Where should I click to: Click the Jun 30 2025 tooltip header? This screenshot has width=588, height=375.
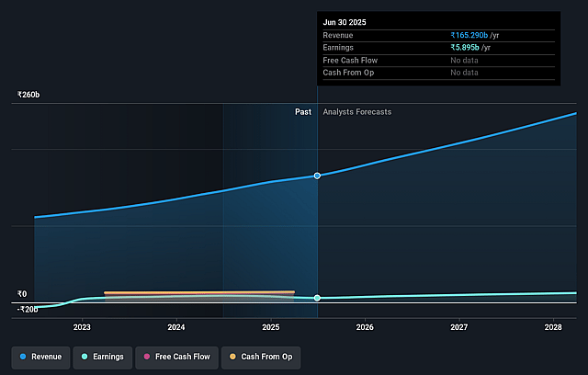(348, 21)
